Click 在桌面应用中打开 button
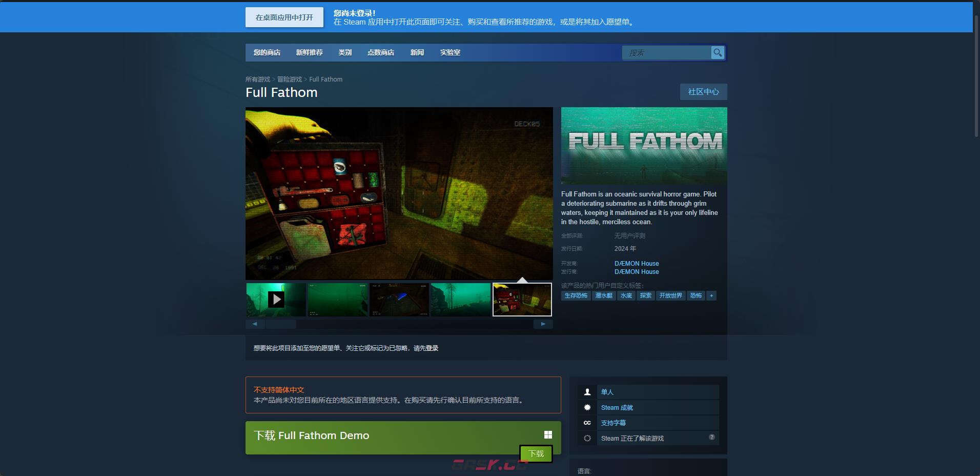This screenshot has width=980, height=476. coord(284,17)
